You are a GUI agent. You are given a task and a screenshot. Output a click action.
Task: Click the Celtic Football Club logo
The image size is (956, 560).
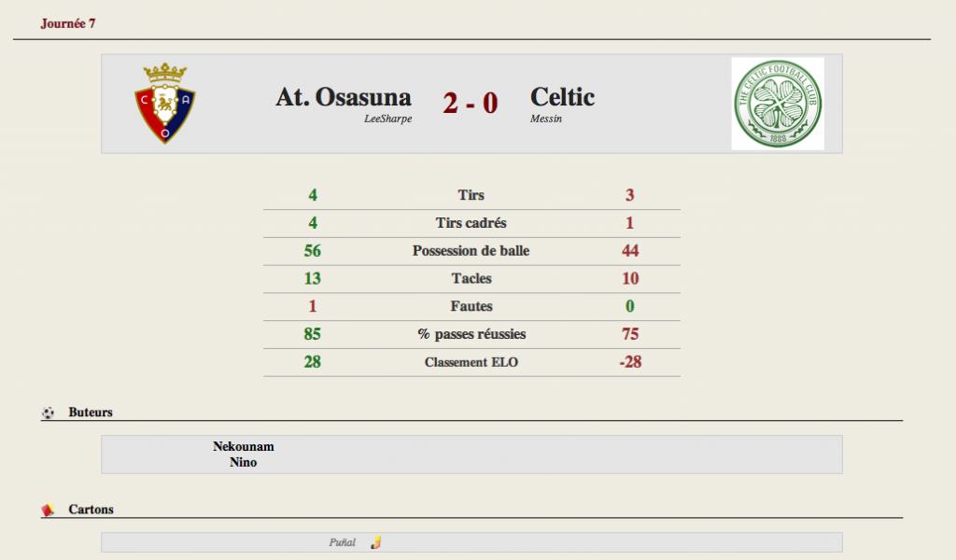[x=778, y=104]
